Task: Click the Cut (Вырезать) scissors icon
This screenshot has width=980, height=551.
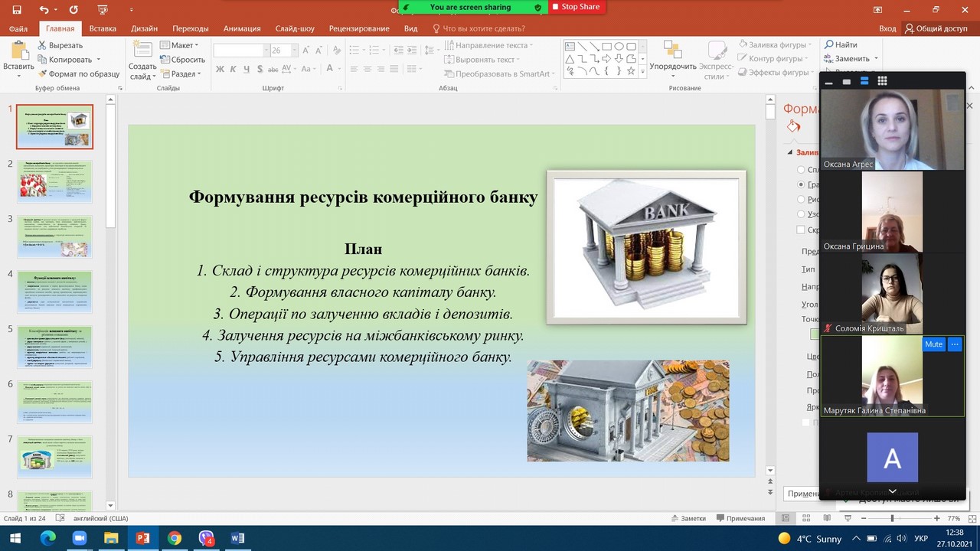Action: pos(43,45)
